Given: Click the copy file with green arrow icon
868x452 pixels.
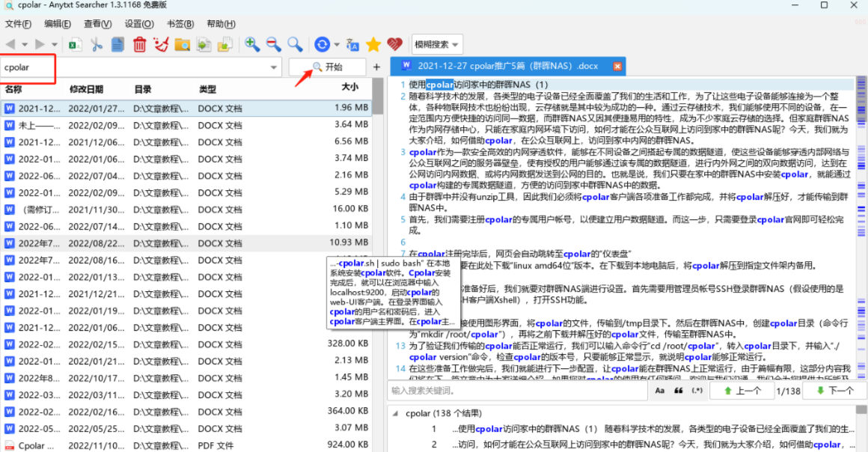Looking at the screenshot, I should (204, 45).
